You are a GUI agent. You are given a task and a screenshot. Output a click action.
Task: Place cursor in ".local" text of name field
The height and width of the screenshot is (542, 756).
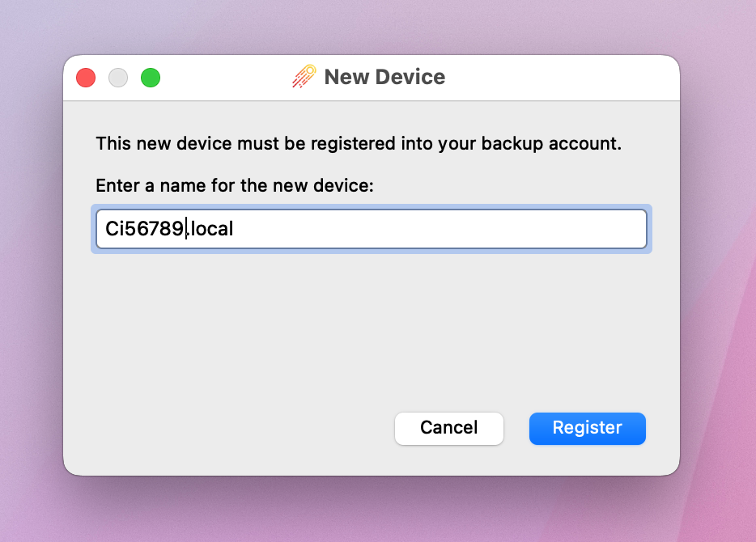coord(212,229)
